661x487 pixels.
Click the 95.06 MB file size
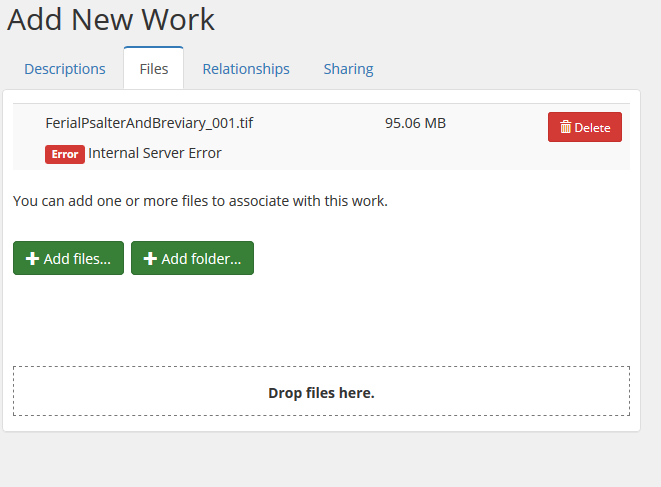coord(415,123)
